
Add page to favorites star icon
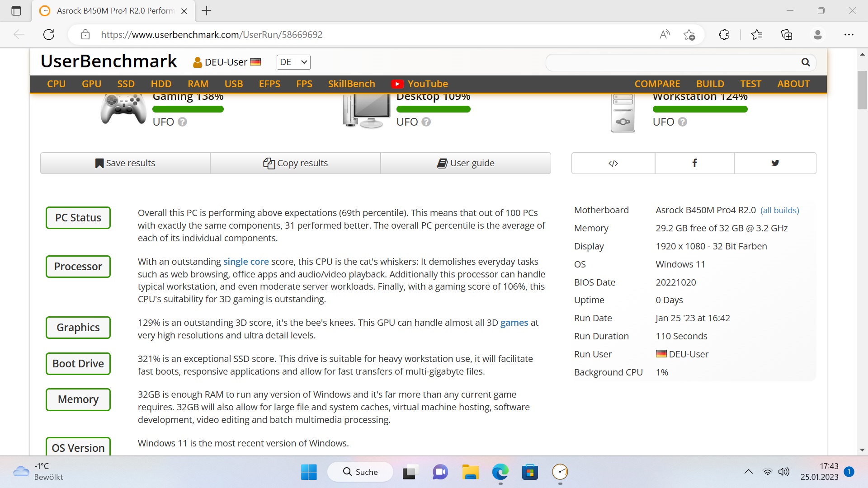(x=689, y=35)
